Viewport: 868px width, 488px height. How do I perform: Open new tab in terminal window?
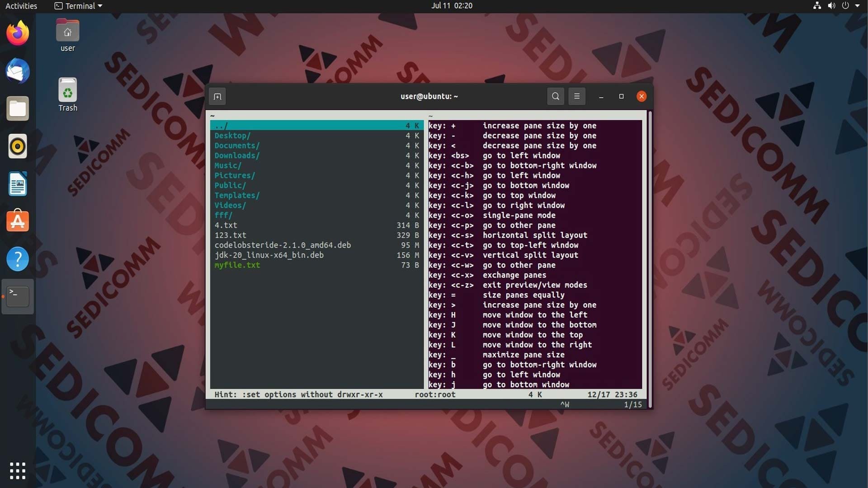pos(217,96)
